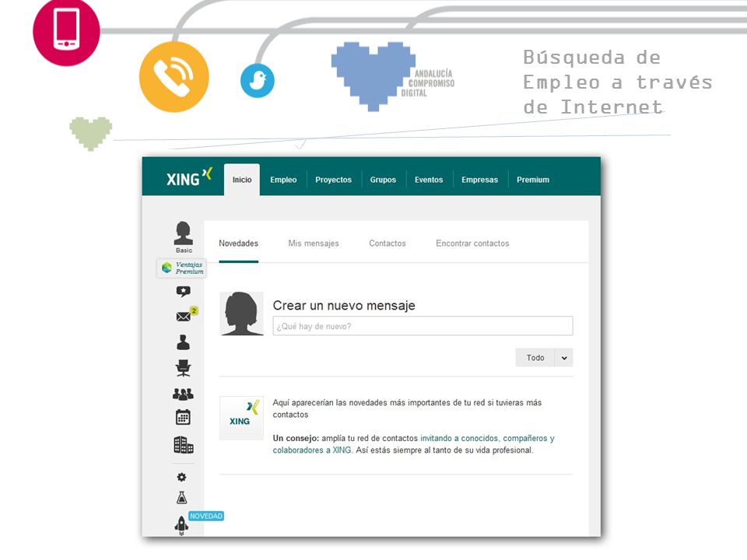Click the Andalucía Compromiso Digital heart logo
The image size is (747, 560).
pyautogui.click(x=392, y=77)
